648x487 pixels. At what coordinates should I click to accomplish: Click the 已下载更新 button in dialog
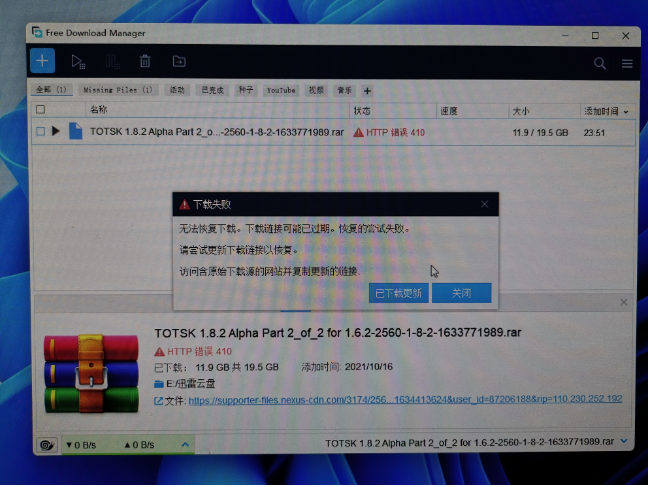coord(398,293)
